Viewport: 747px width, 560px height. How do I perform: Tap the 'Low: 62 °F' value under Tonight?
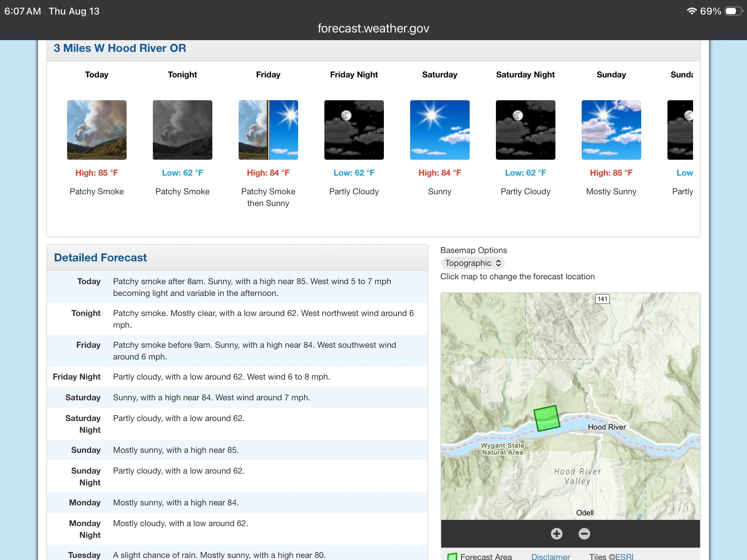183,173
